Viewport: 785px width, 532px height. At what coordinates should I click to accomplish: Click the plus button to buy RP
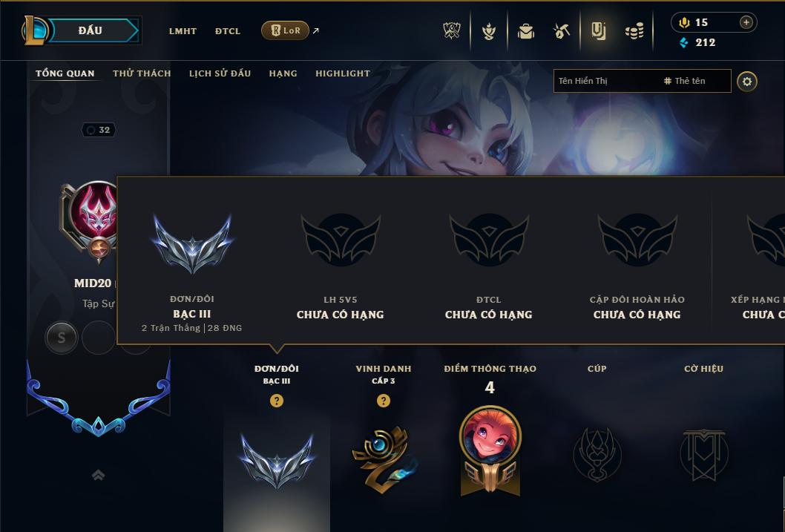click(x=746, y=22)
